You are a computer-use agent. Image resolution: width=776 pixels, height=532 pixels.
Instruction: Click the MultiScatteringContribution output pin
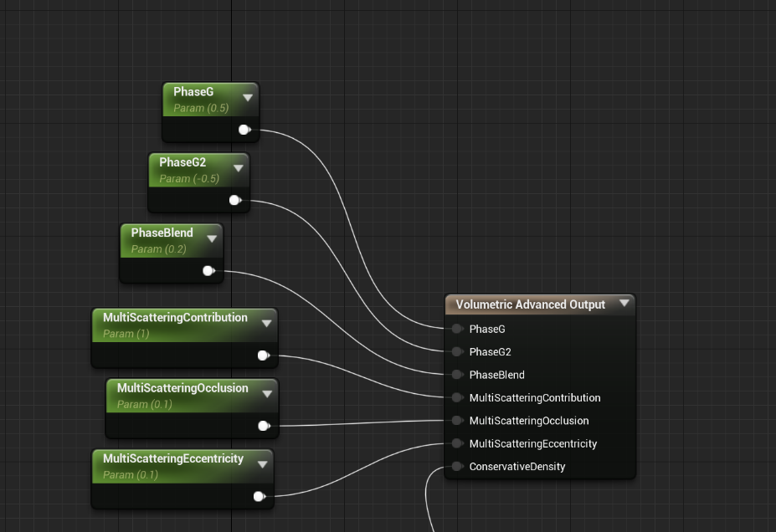pyautogui.click(x=264, y=355)
